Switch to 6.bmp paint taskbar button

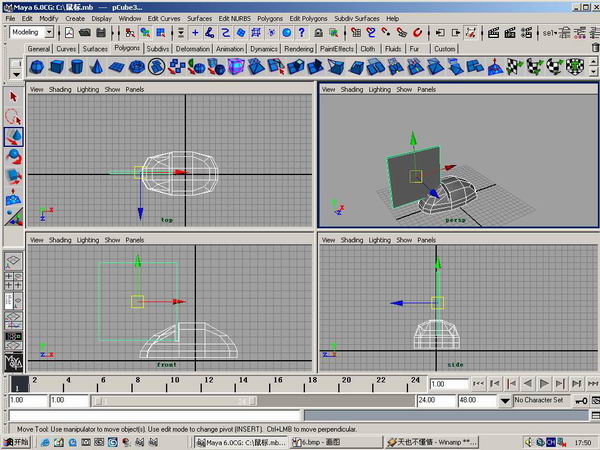coord(336,442)
